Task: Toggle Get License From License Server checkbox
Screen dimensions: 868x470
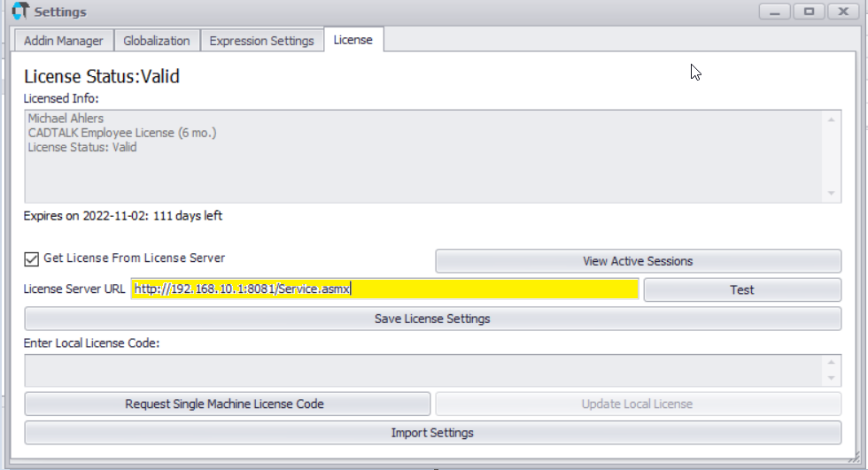Action: (x=32, y=258)
